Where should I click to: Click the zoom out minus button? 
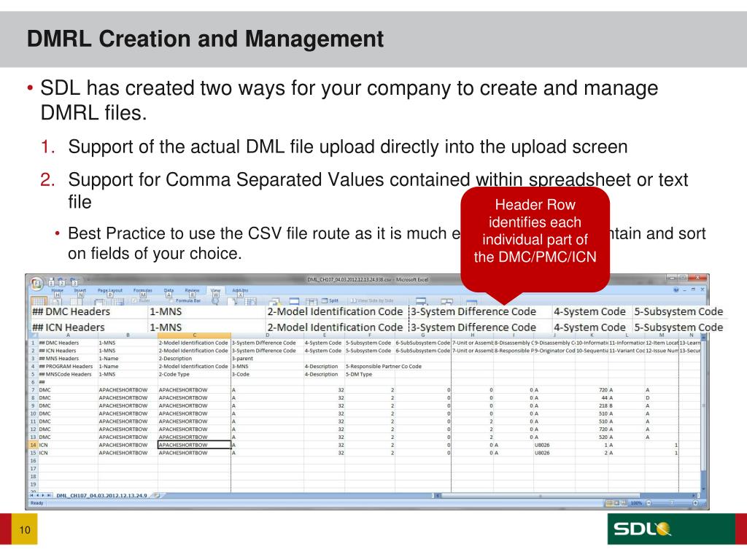(649, 503)
